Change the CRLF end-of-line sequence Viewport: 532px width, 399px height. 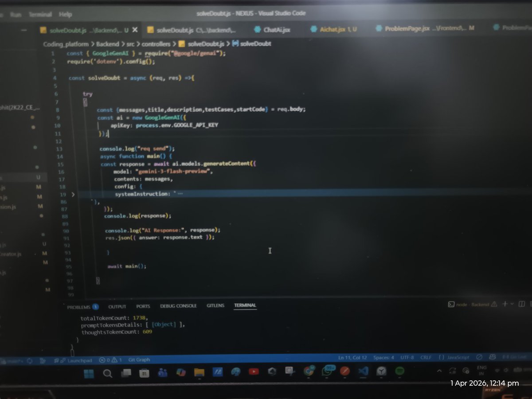426,358
